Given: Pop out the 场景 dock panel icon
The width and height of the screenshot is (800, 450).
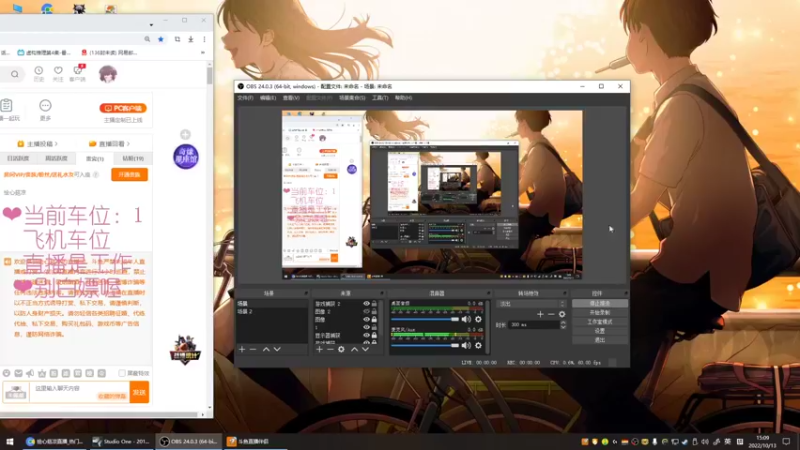Looking at the screenshot, I should click(x=306, y=293).
